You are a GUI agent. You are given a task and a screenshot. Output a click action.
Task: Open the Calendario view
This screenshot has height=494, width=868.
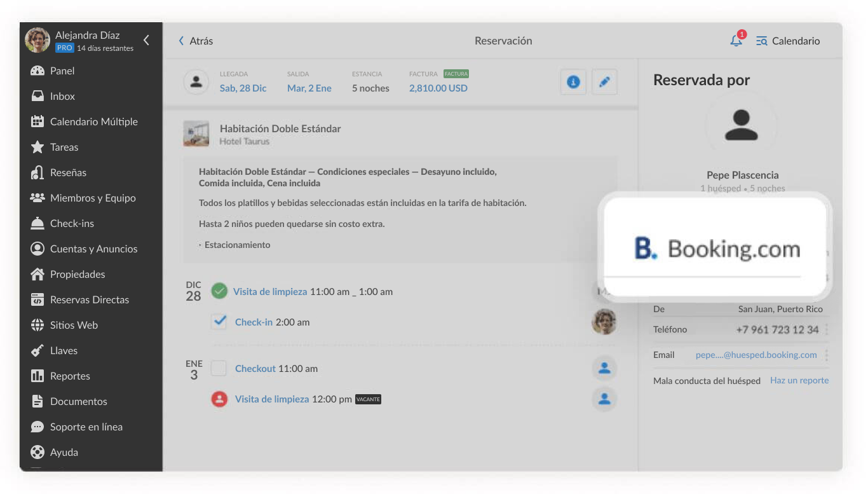pos(788,41)
